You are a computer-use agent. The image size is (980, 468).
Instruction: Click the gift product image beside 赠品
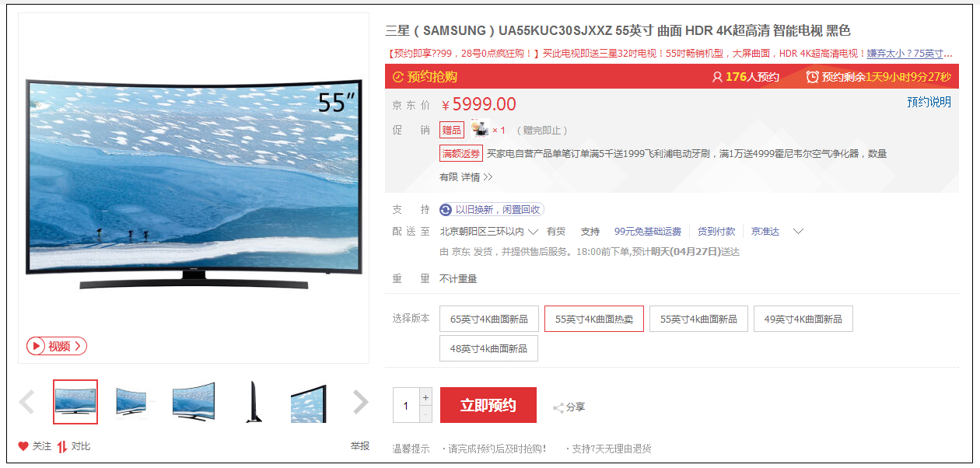(x=480, y=130)
